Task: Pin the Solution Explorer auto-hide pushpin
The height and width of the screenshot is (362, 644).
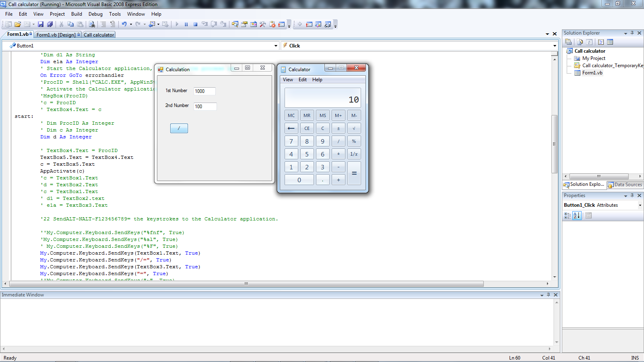Action: pos(632,33)
